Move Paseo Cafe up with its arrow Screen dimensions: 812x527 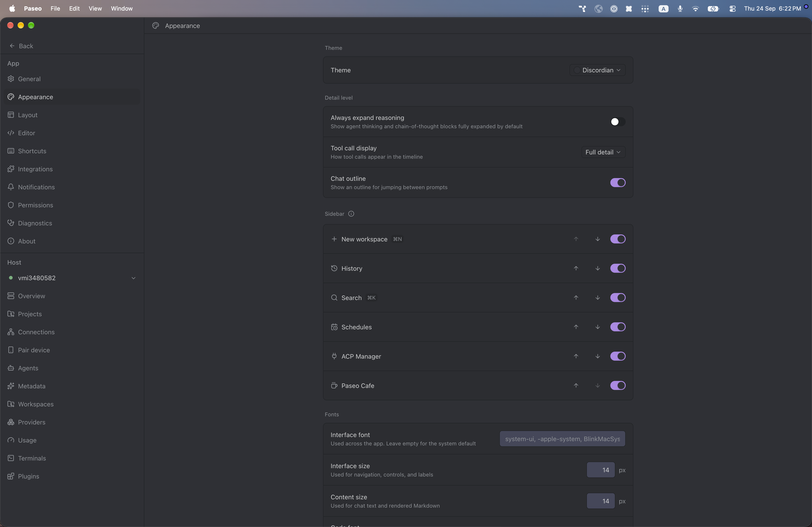(x=576, y=385)
